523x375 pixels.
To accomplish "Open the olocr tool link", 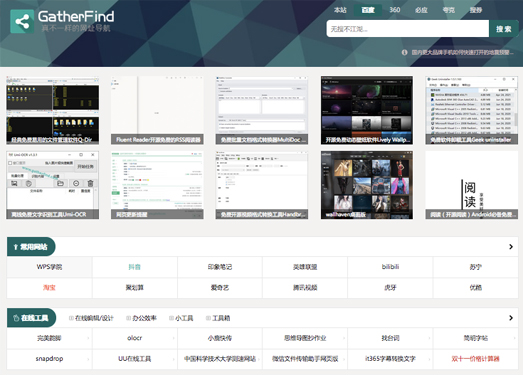I will pyautogui.click(x=135, y=338).
